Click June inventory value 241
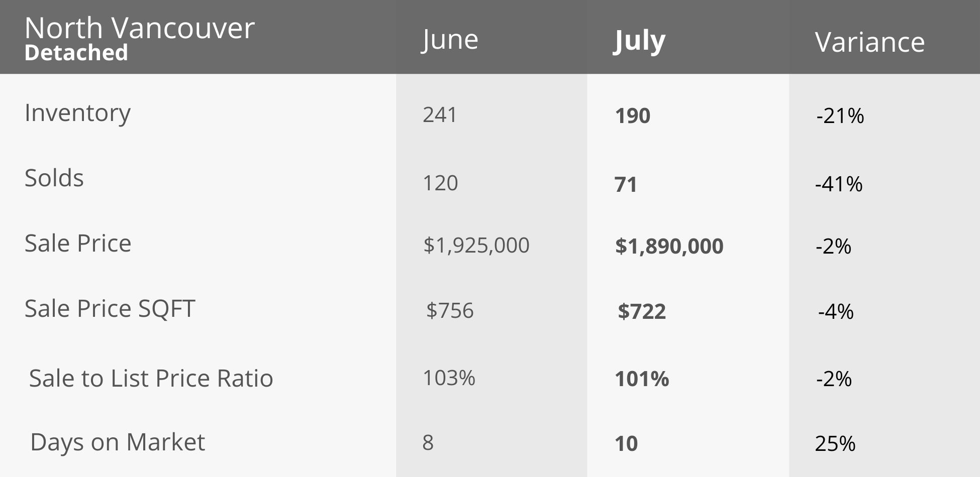 click(440, 115)
